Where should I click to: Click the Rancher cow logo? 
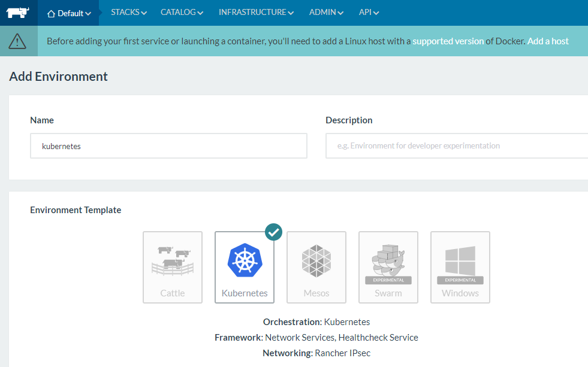coord(19,13)
